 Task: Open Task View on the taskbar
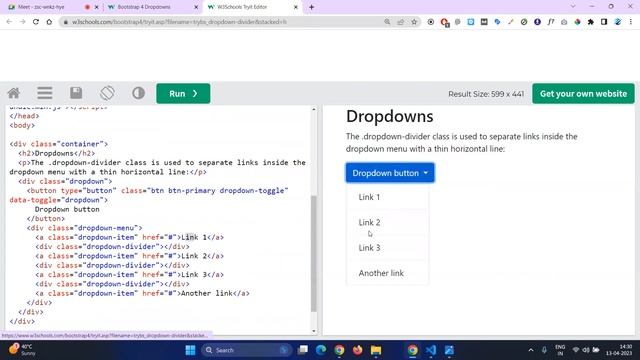pos(302,350)
